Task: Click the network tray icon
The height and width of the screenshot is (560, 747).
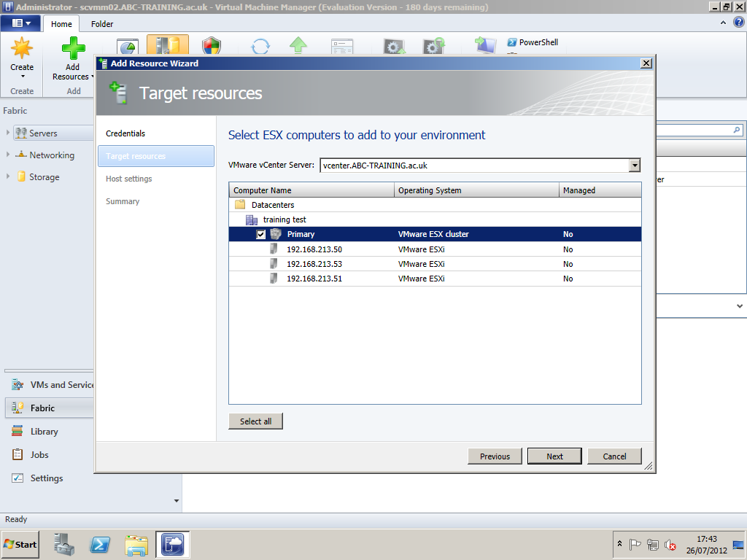Action: [x=653, y=544]
